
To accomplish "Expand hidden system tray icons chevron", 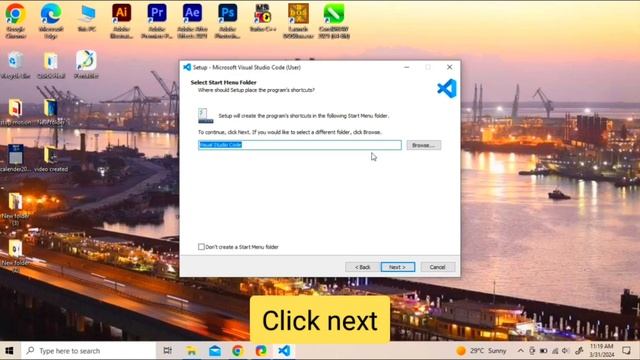I will [x=520, y=351].
